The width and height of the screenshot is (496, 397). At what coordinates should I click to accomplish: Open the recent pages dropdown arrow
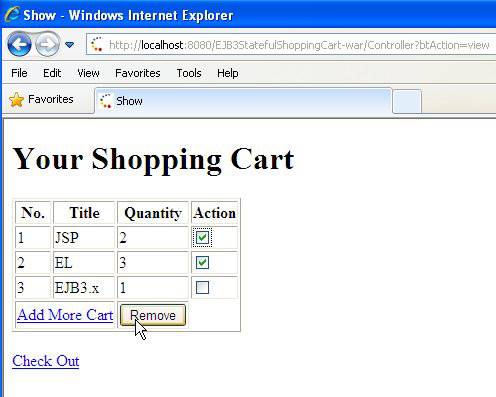coord(69,44)
